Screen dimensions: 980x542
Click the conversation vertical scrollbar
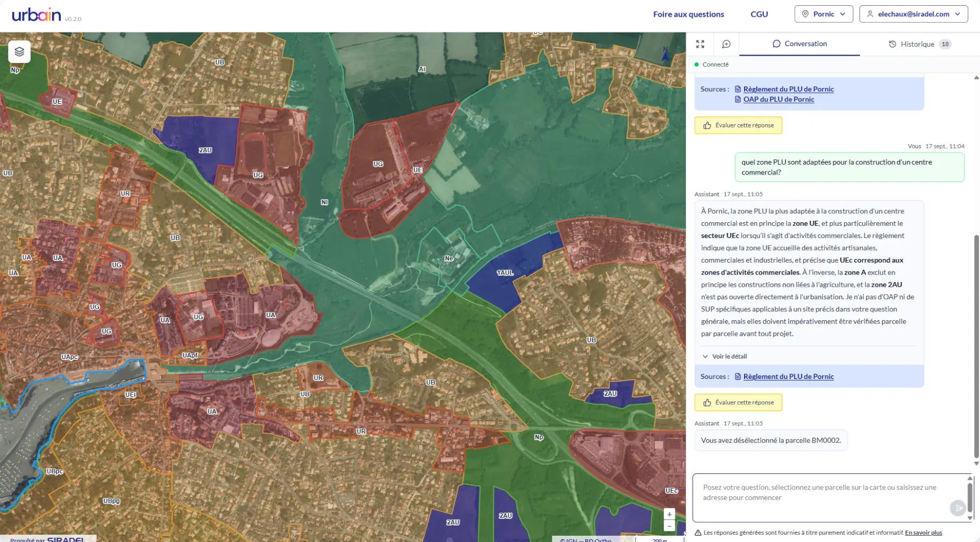coord(976,346)
